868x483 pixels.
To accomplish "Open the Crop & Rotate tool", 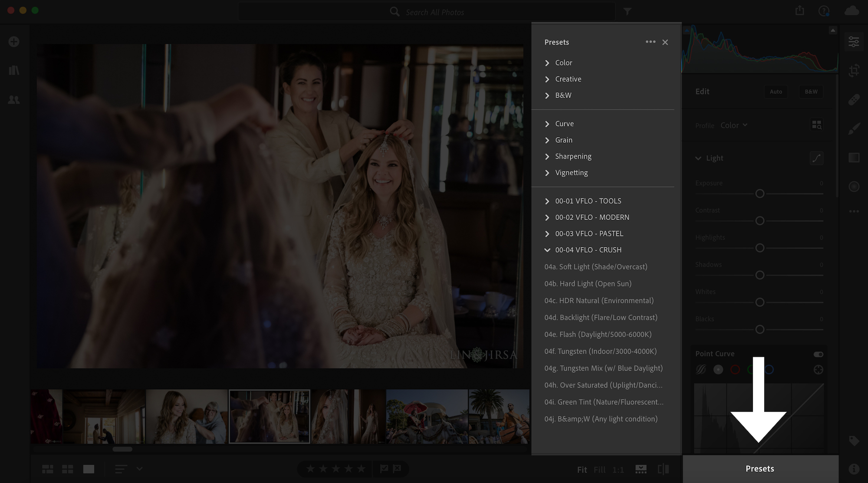I will 854,70.
